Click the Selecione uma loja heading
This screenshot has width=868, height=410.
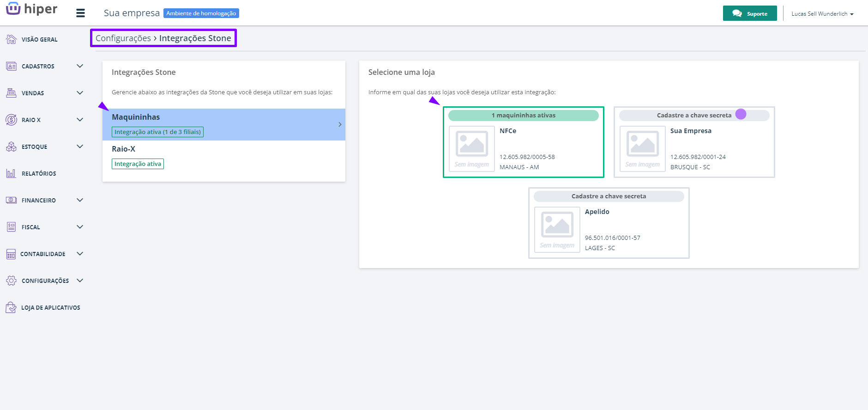click(x=402, y=72)
